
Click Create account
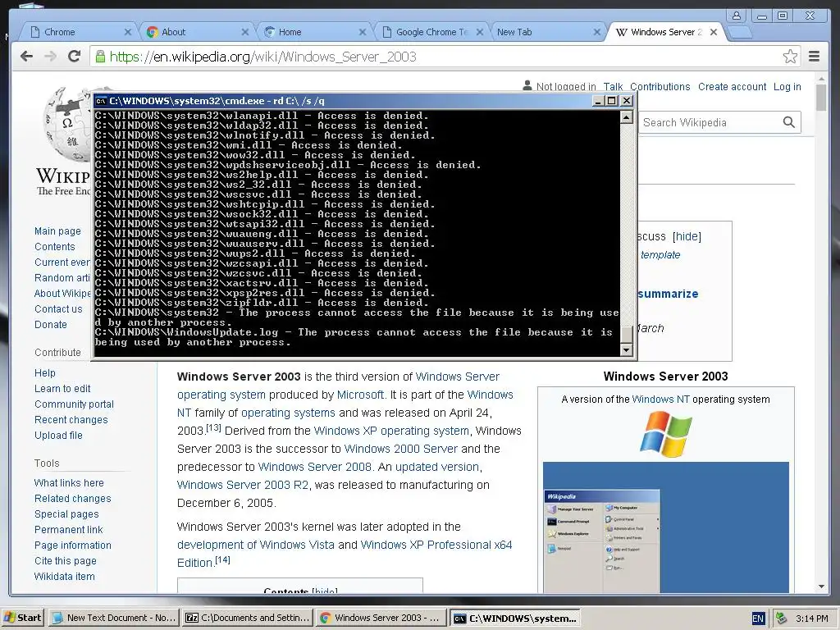tap(732, 87)
